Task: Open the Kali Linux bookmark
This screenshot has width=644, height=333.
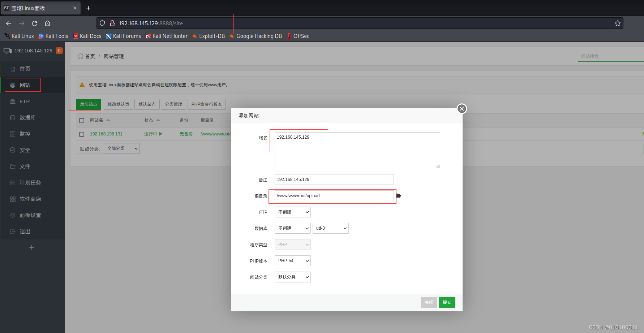Action: (19, 36)
